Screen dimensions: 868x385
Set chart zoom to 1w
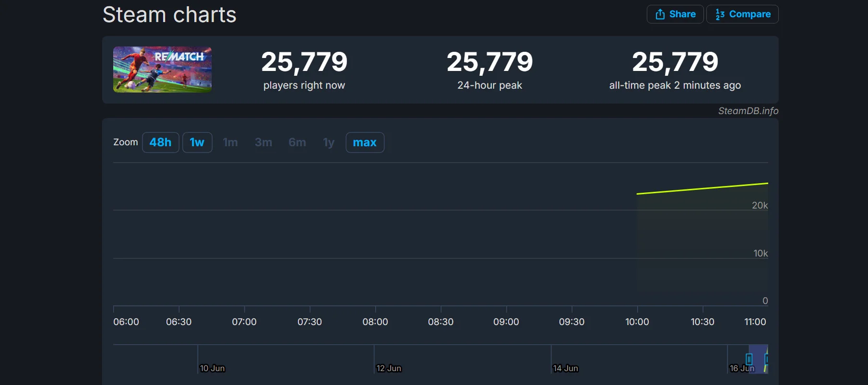[197, 142]
